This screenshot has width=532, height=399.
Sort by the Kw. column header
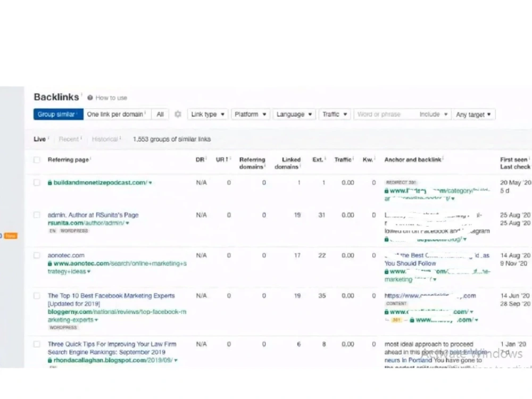[368, 160]
